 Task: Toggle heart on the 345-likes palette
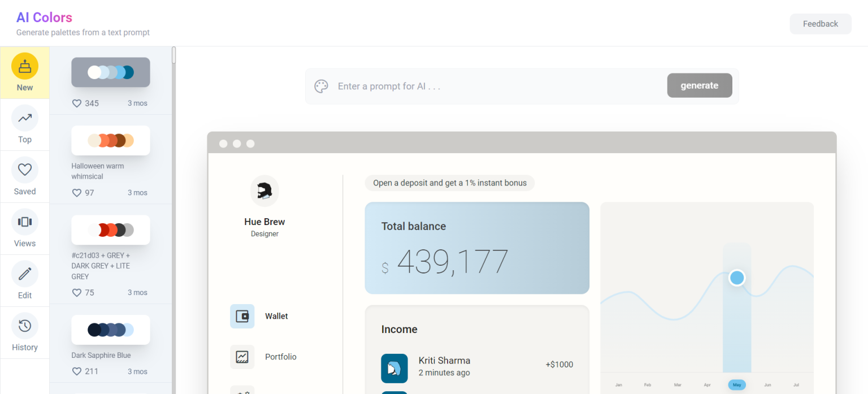(77, 103)
